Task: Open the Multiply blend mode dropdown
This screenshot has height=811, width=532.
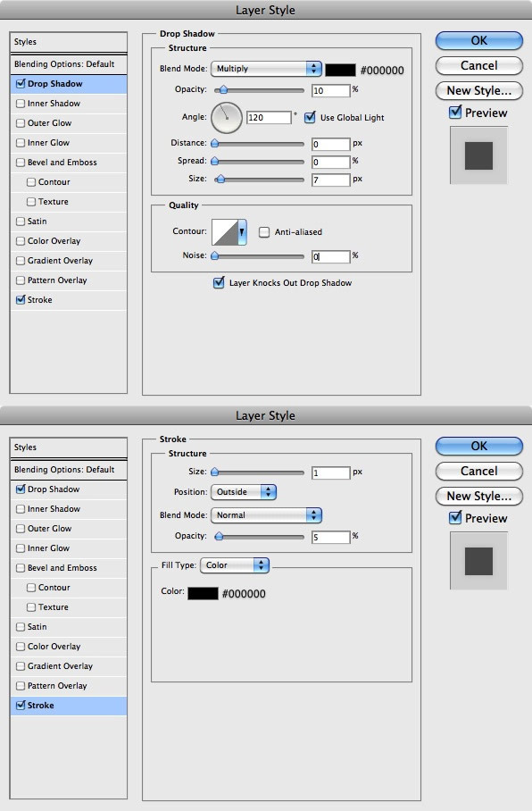Action: tap(266, 69)
